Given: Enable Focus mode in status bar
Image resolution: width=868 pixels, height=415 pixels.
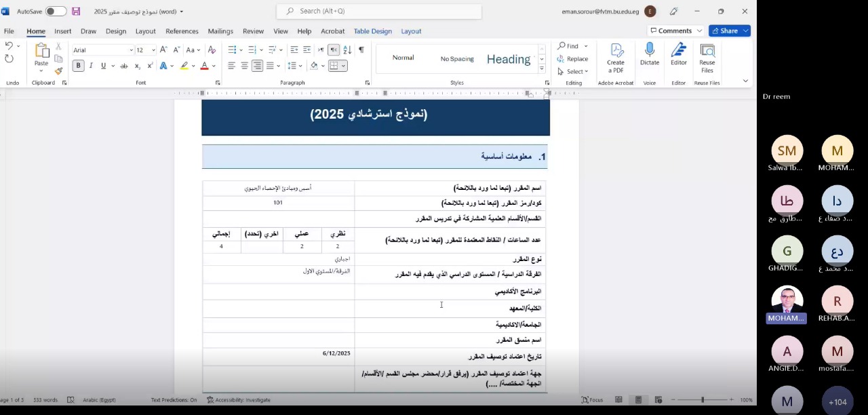Looking at the screenshot, I should pos(592,400).
